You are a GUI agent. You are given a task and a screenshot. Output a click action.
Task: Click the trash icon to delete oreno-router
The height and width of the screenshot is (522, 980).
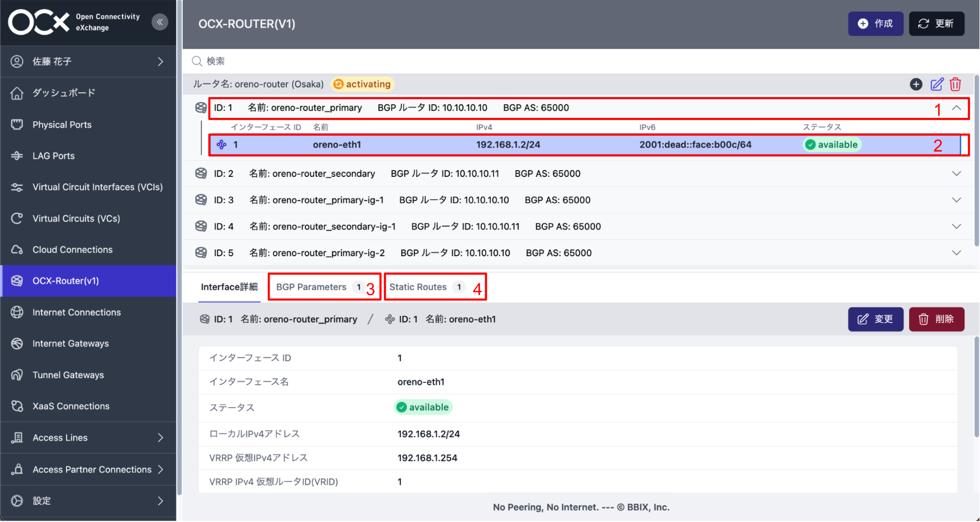pos(956,84)
